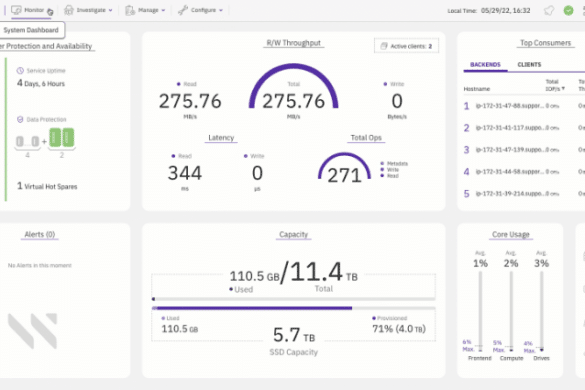Switch to the BACKENDS tab
585x390 pixels.
tap(485, 65)
